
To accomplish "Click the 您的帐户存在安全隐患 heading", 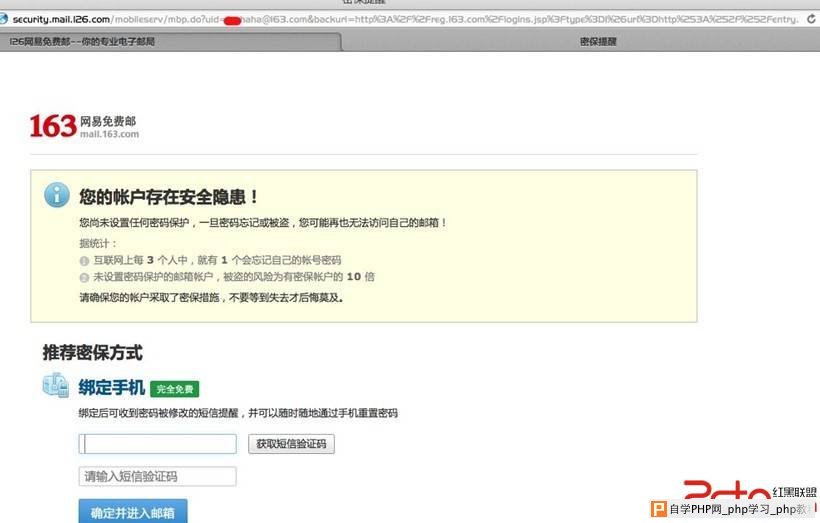I will point(168,197).
